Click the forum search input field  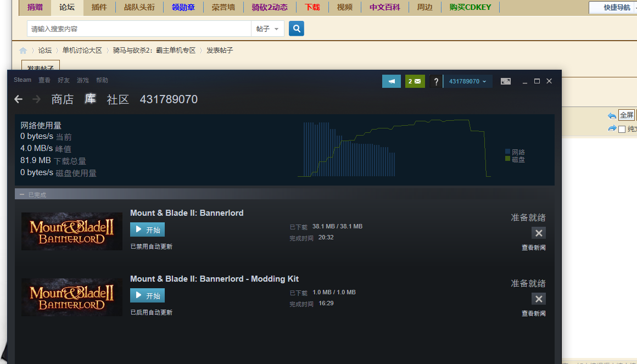[139, 29]
